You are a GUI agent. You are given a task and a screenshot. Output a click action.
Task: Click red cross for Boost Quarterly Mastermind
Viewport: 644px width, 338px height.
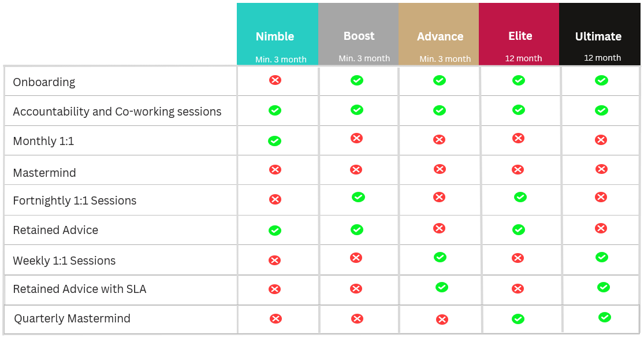(x=358, y=318)
